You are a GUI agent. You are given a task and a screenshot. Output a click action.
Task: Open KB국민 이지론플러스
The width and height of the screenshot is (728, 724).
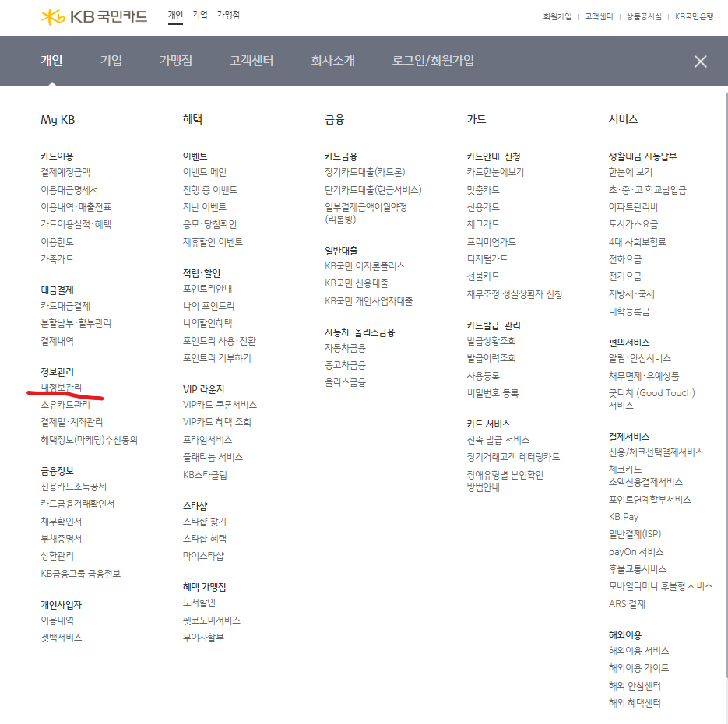[x=364, y=266]
